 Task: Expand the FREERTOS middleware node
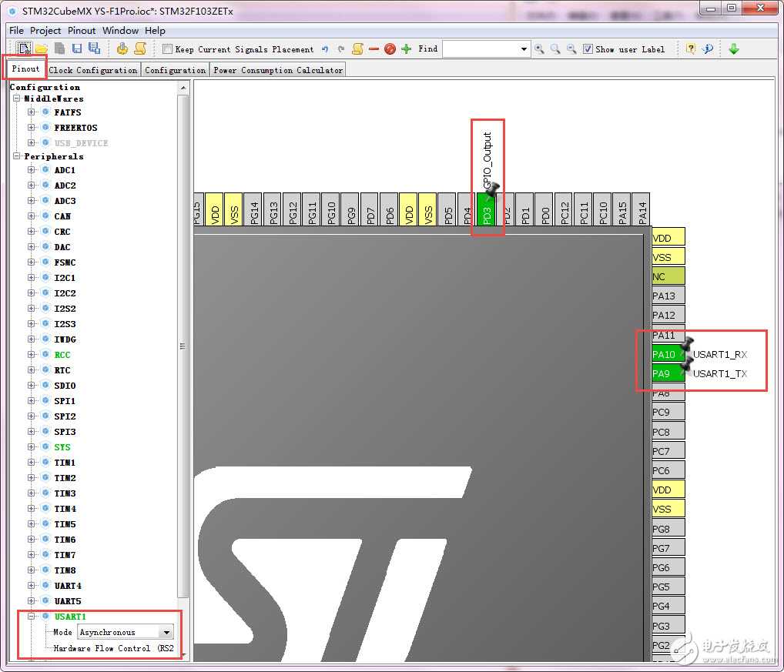coord(32,128)
